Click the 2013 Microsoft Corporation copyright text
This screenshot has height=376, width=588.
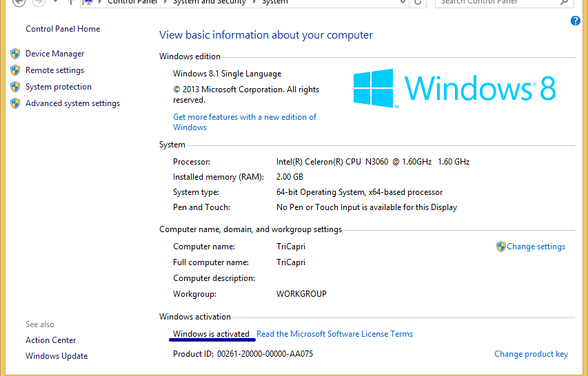pyautogui.click(x=246, y=95)
